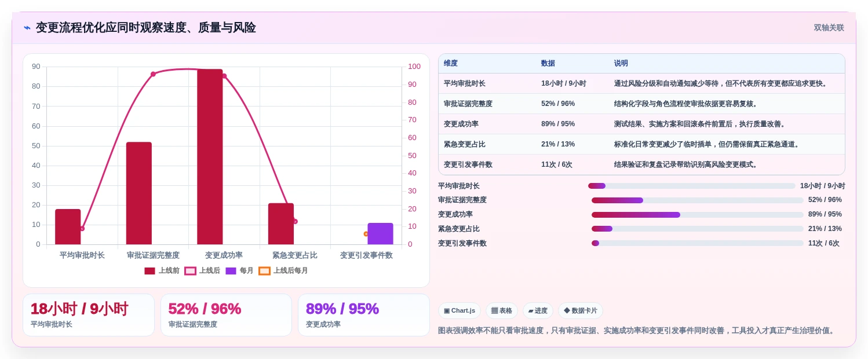868x359 pixels.
Task: Click line point above 审批证据完整度 bar
Action: 153,74
